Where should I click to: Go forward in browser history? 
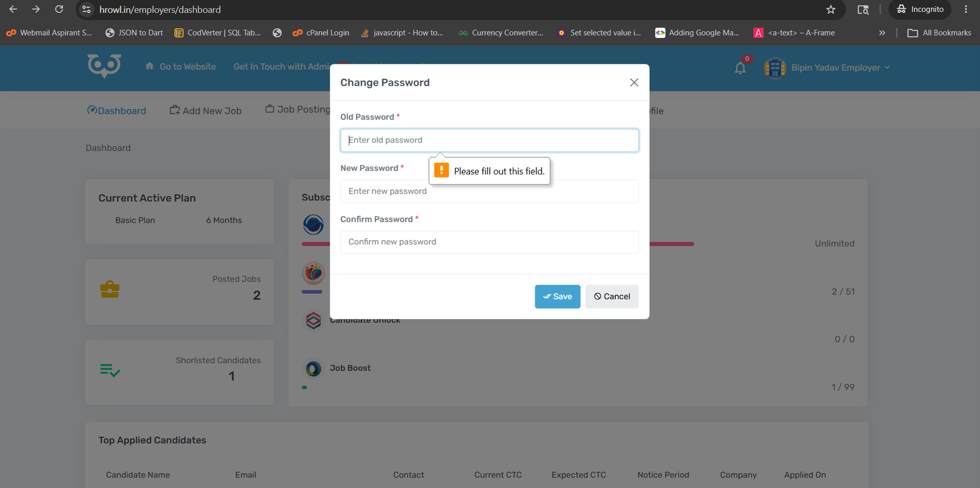pyautogui.click(x=36, y=9)
